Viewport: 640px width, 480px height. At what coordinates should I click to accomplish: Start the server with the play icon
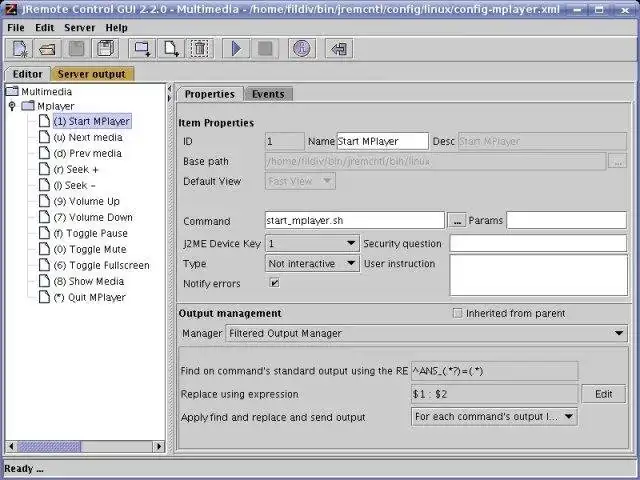236,49
